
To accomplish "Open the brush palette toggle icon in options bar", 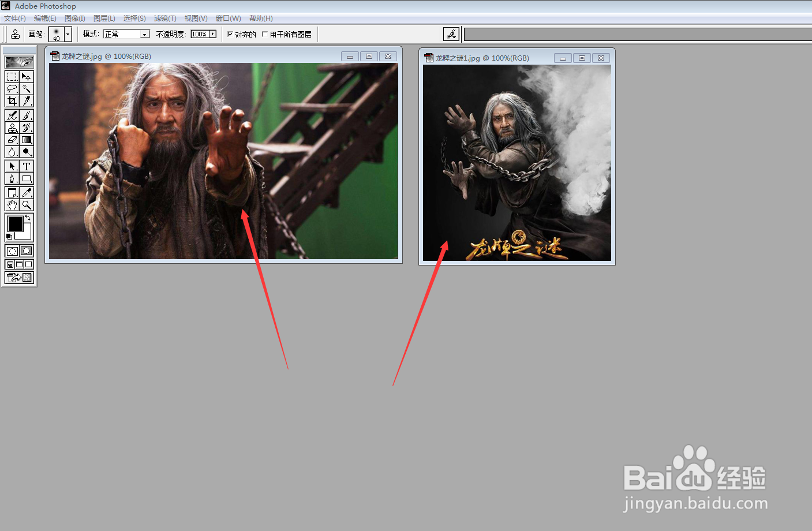I will tap(451, 34).
